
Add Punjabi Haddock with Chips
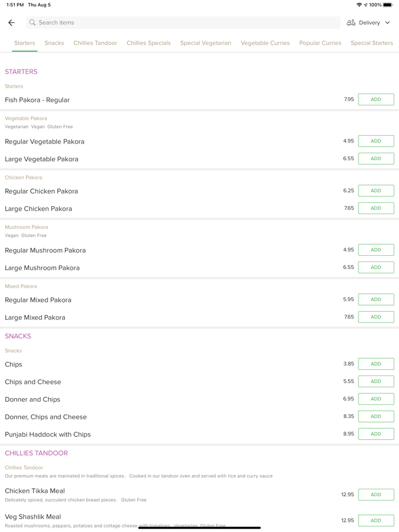[x=376, y=434]
